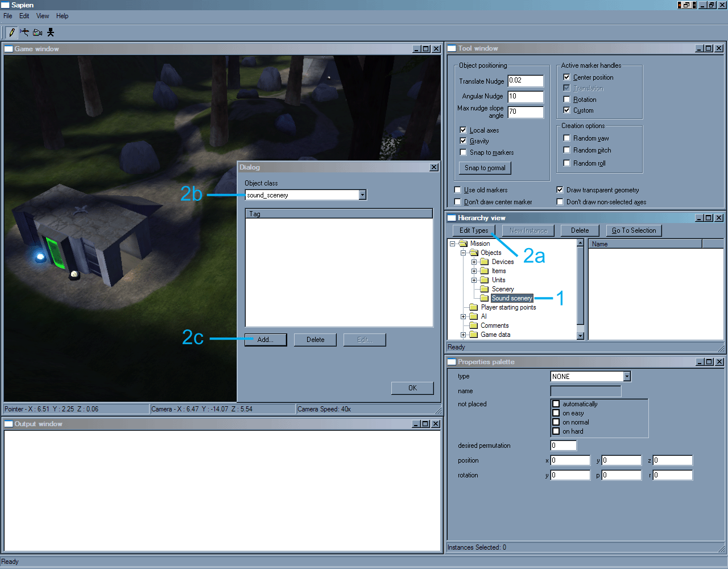The image size is (728, 569).
Task: Click the stick-figure tool icon in toolbar
Action: pyautogui.click(x=51, y=32)
